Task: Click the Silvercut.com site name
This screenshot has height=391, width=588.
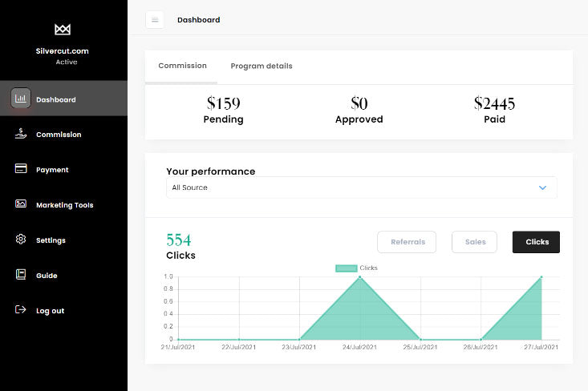Action: pos(63,50)
